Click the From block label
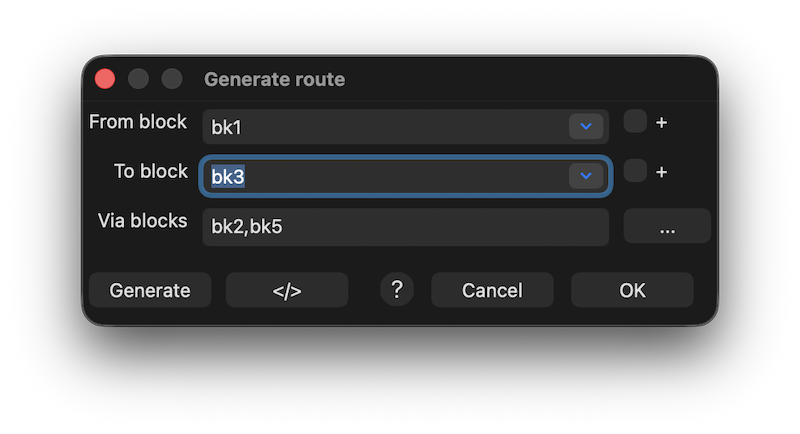Screen dimensions: 800x434 point(138,122)
